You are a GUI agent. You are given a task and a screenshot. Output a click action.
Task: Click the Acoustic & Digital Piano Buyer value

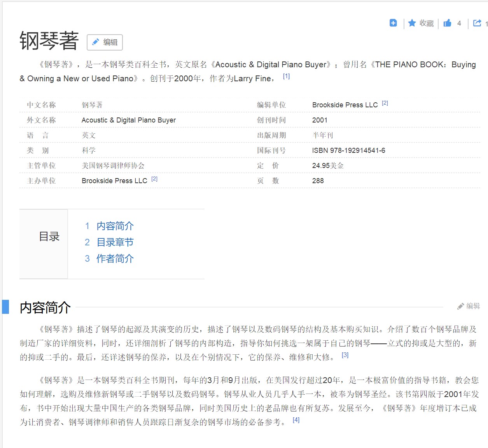click(129, 120)
